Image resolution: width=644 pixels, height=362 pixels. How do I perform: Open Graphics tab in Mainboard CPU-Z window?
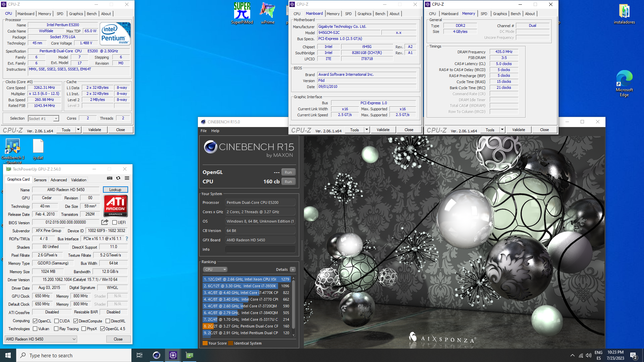(364, 14)
